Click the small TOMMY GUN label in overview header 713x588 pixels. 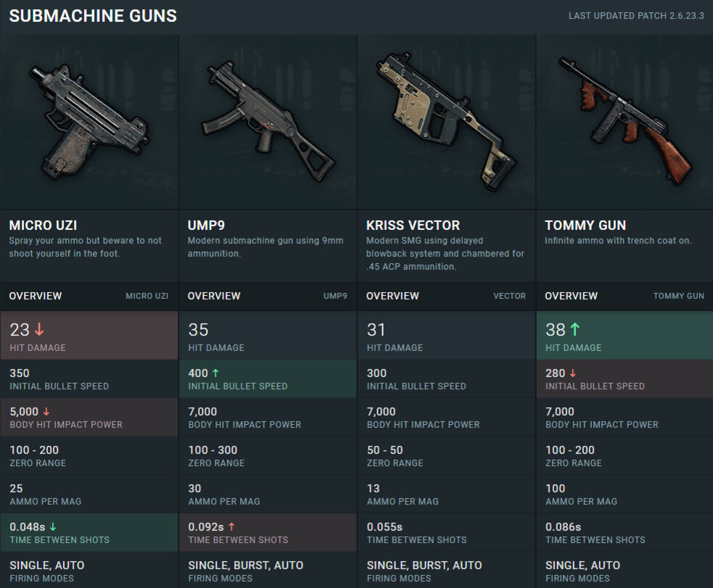[x=678, y=296]
